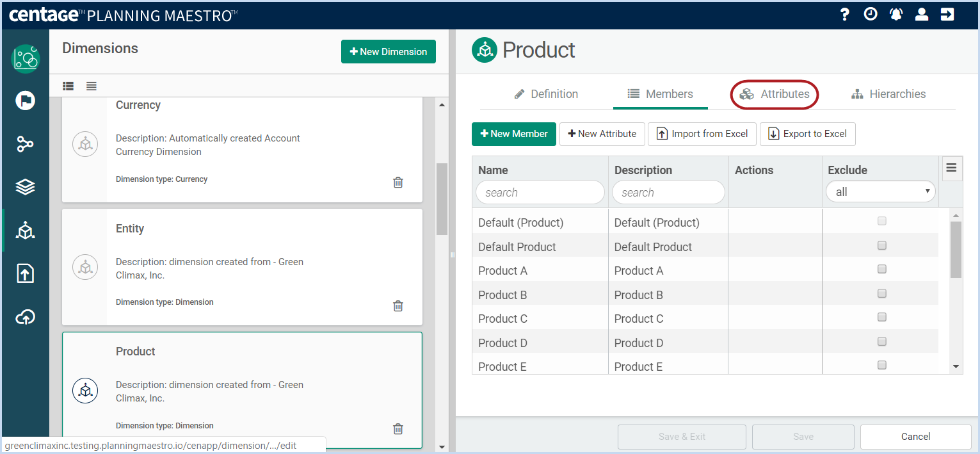Viewport: 980px width, 454px height.
Task: Click the sign out arrow icon
Action: [x=947, y=14]
